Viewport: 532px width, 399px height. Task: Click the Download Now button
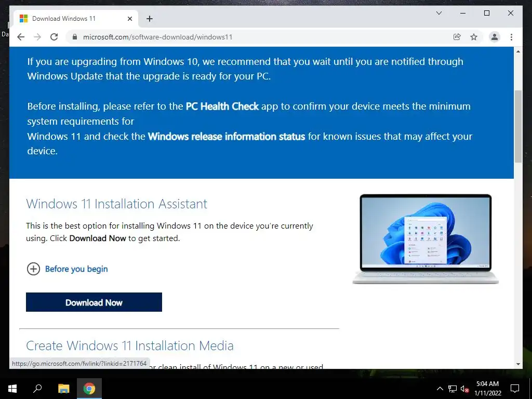click(94, 302)
